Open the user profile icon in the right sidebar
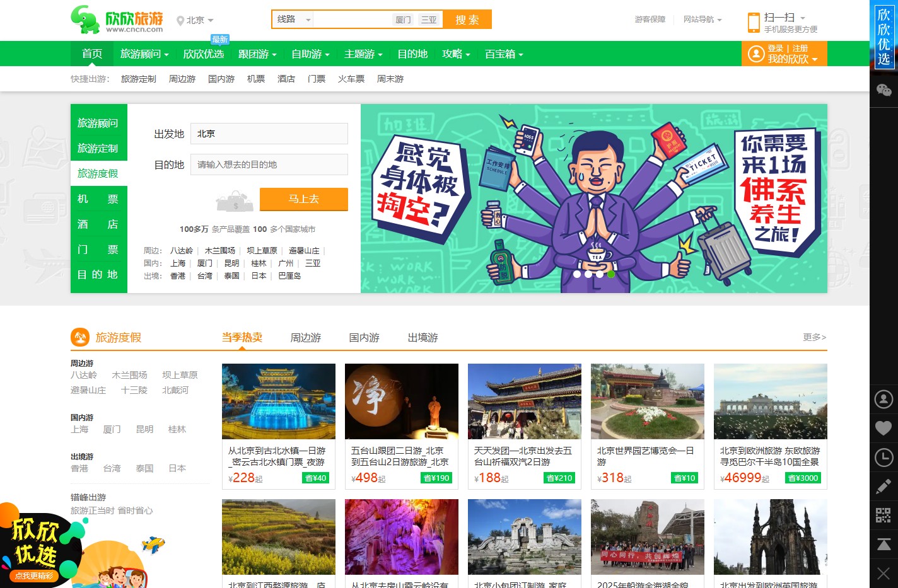The width and height of the screenshot is (898, 588). tap(883, 399)
